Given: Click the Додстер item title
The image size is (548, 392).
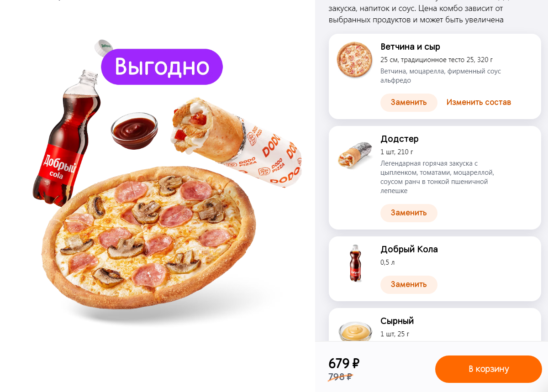Looking at the screenshot, I should point(400,139).
